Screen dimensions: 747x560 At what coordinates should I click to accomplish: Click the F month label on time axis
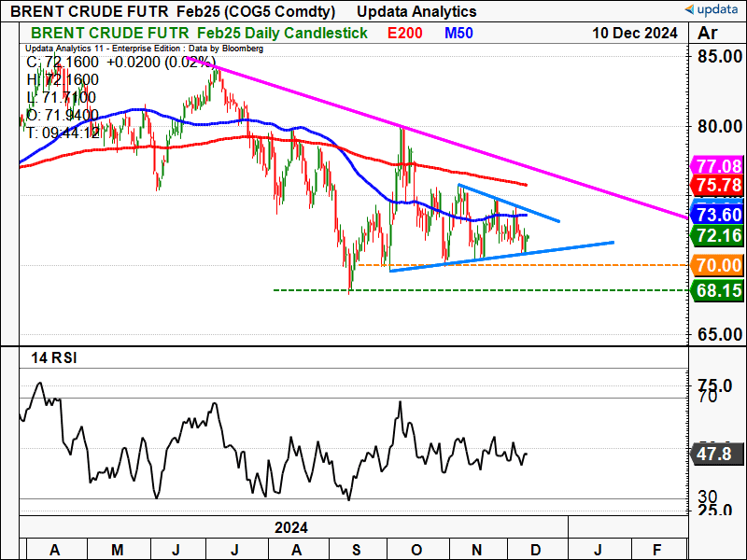point(657,550)
